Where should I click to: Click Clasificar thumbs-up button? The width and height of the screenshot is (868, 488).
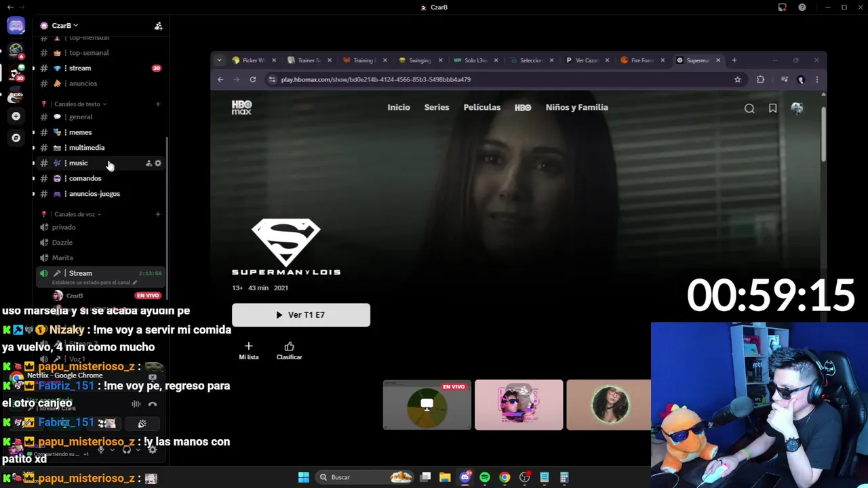[x=290, y=350]
